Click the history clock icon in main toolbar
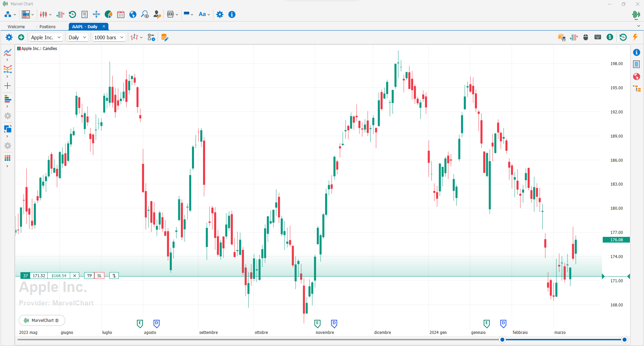644x346 pixels. pyautogui.click(x=72, y=14)
